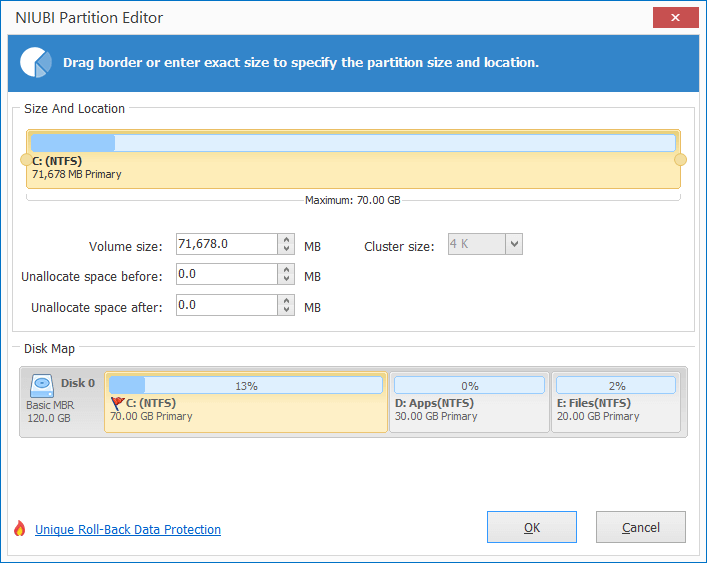The width and height of the screenshot is (707, 563).
Task: Click right circular handle of C: partition bar
Action: pos(680,160)
